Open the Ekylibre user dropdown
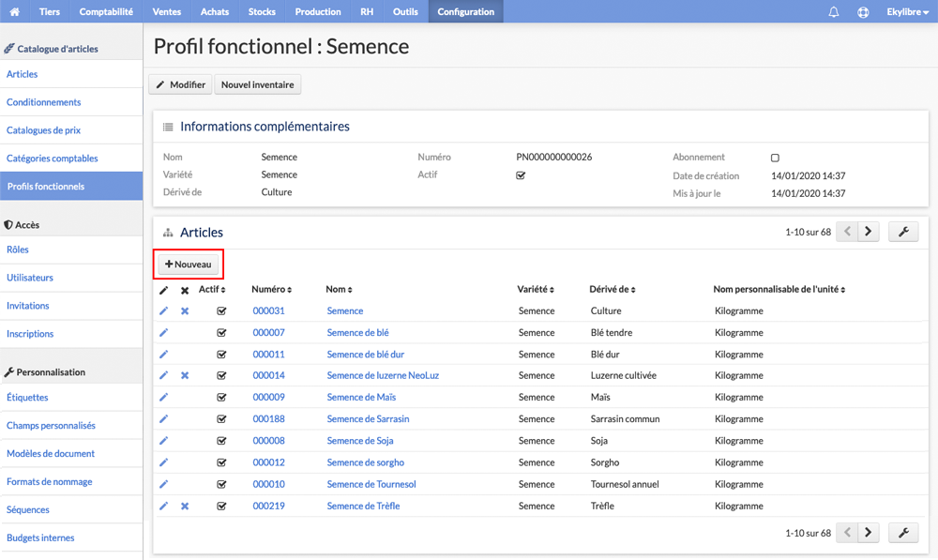 907,12
